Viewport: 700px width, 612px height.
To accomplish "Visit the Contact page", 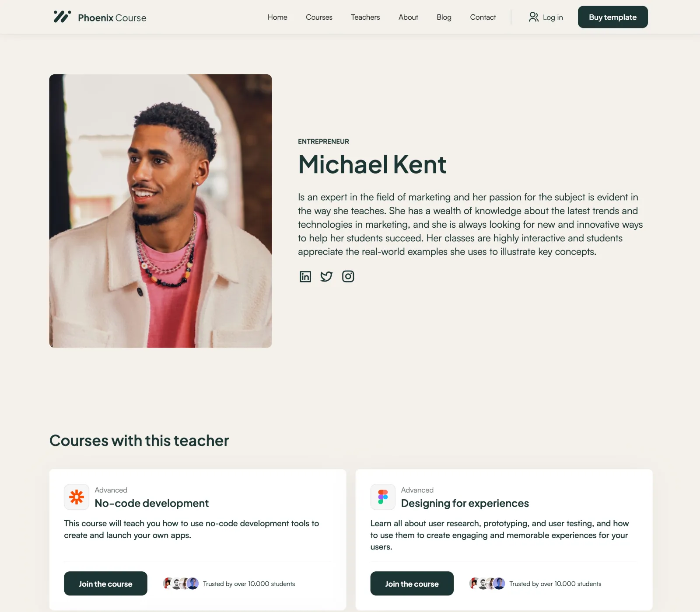I will click(483, 17).
